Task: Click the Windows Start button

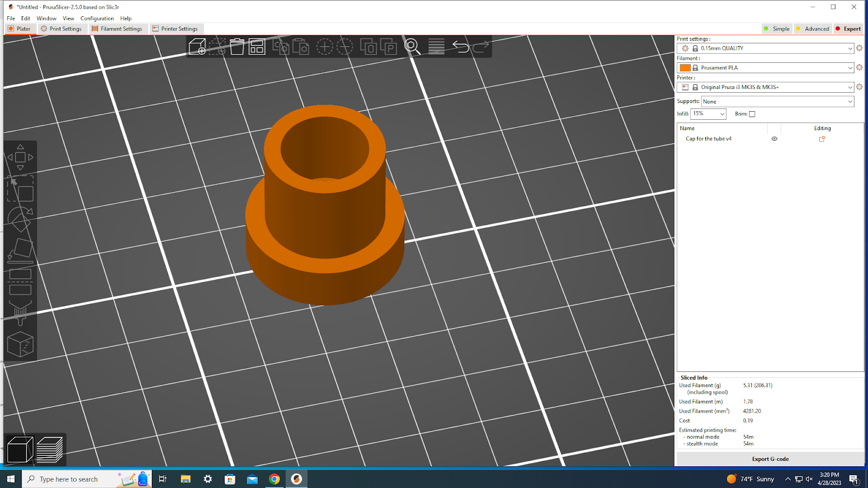Action: pos(11,479)
